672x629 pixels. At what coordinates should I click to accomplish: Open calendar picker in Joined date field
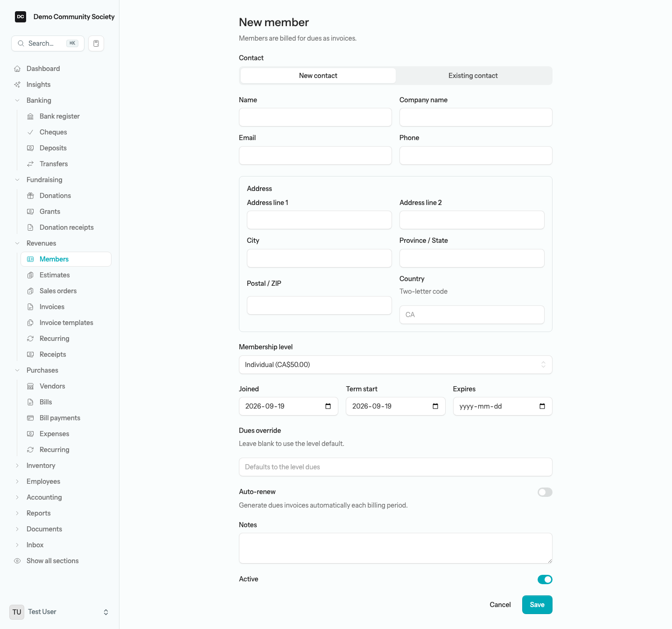328,406
